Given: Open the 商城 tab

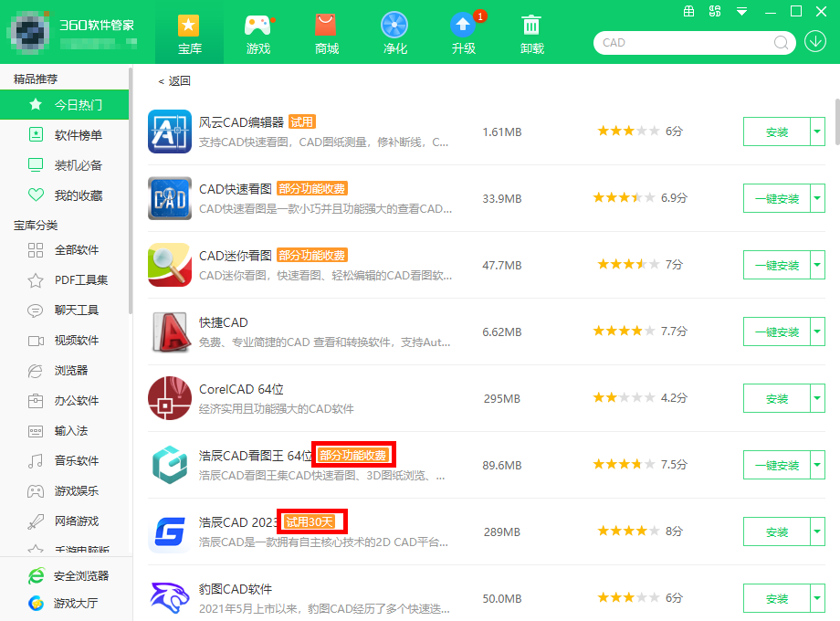Looking at the screenshot, I should [x=326, y=35].
